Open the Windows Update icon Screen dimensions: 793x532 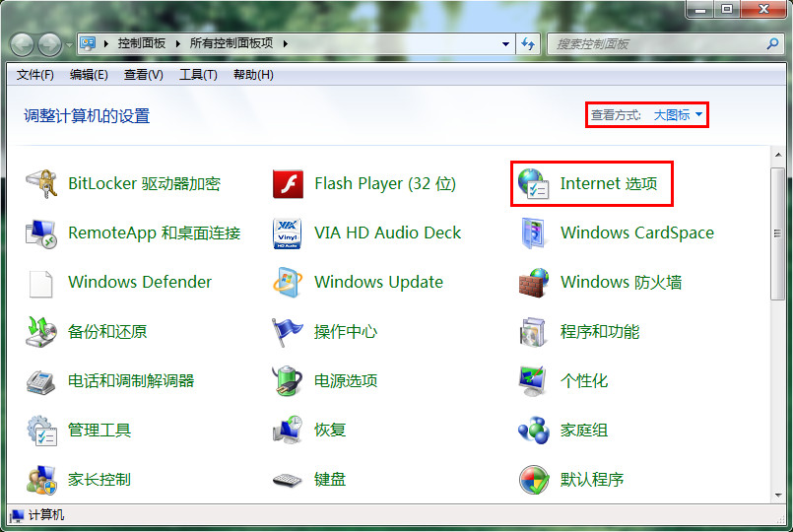(288, 282)
